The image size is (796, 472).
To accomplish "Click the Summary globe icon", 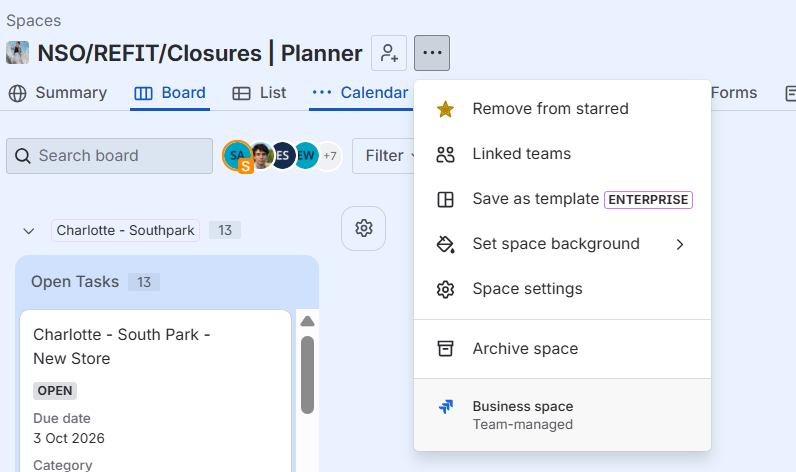I will (x=18, y=93).
